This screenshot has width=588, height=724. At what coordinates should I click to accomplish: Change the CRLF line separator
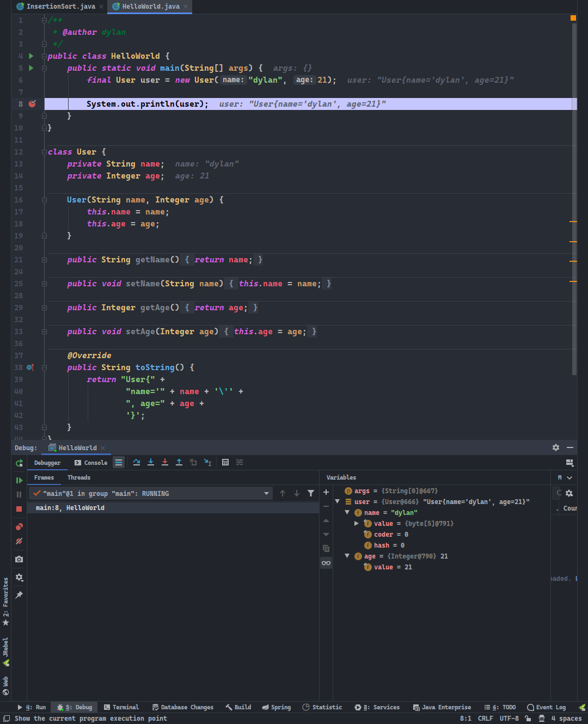point(485,719)
